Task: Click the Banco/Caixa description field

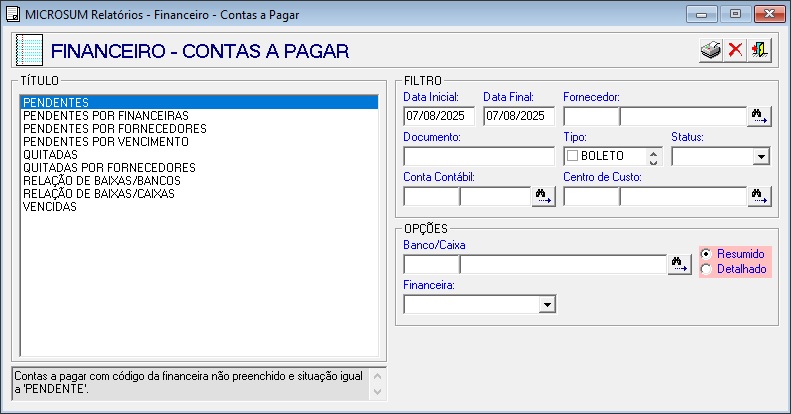Action: pos(563,264)
